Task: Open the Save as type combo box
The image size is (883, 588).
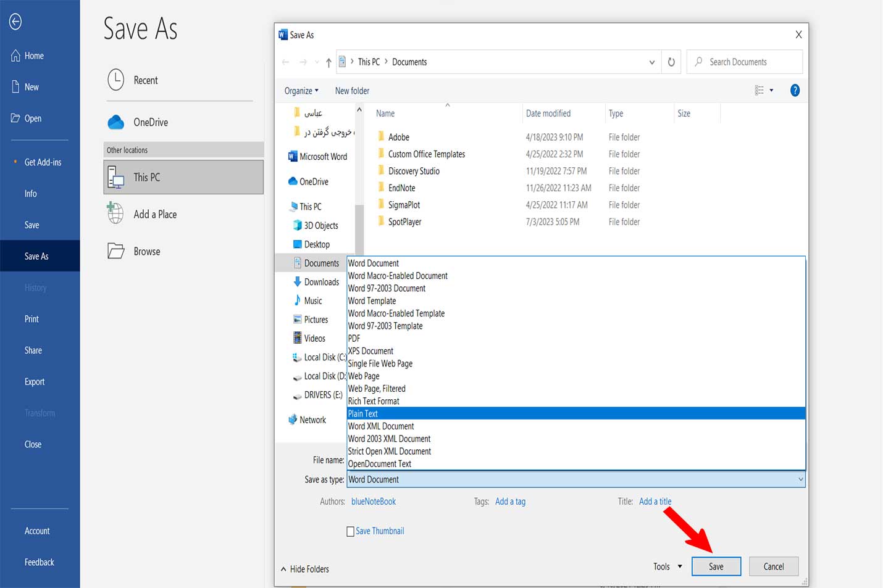Action: [x=576, y=479]
